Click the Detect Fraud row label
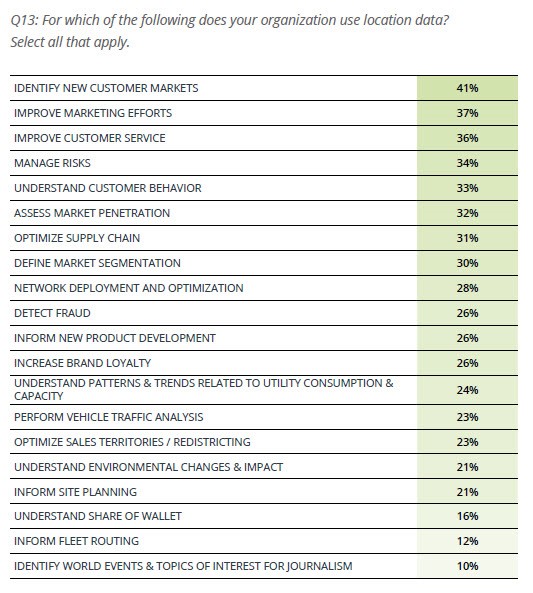The image size is (533, 593). click(52, 313)
